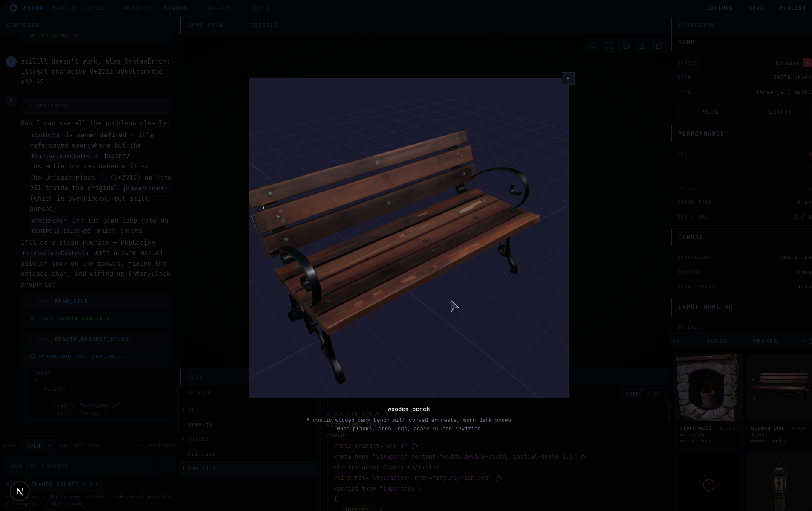Select the Audio assets tab
The height and width of the screenshot is (511, 812).
tap(717, 341)
